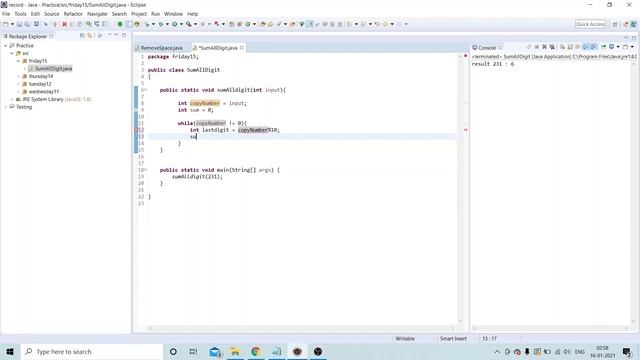640x360 pixels.
Task: Expand JRE System Library node
Action: (x=12, y=99)
